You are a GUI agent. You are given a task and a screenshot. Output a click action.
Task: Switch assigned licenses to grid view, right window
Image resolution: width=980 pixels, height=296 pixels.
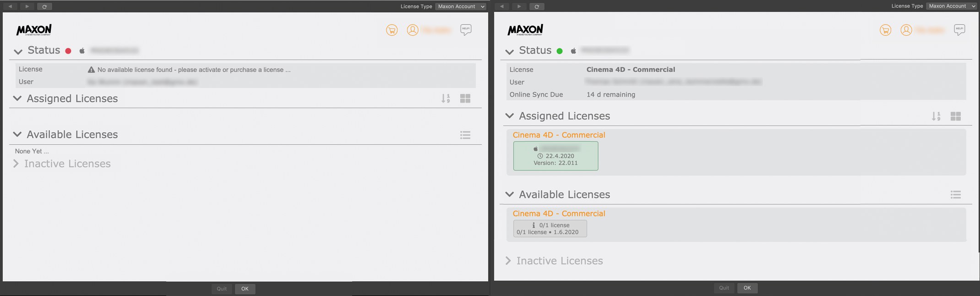[956, 116]
